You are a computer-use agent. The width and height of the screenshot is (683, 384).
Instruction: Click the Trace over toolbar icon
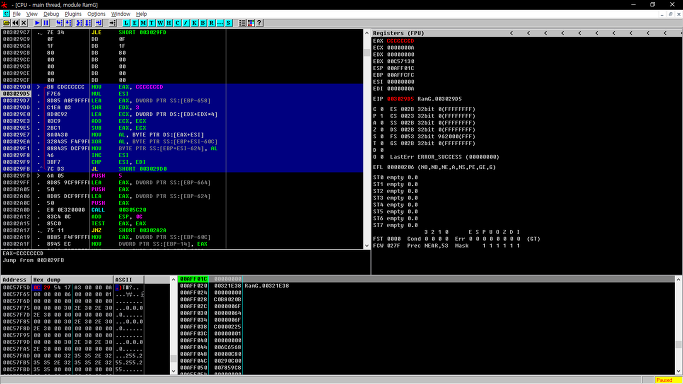(88, 23)
